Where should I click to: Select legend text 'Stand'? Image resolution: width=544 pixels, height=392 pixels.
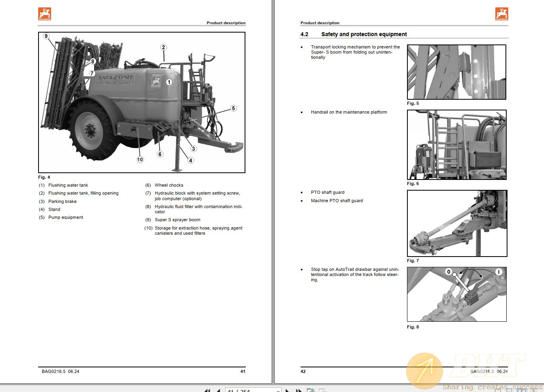pyautogui.click(x=54, y=209)
